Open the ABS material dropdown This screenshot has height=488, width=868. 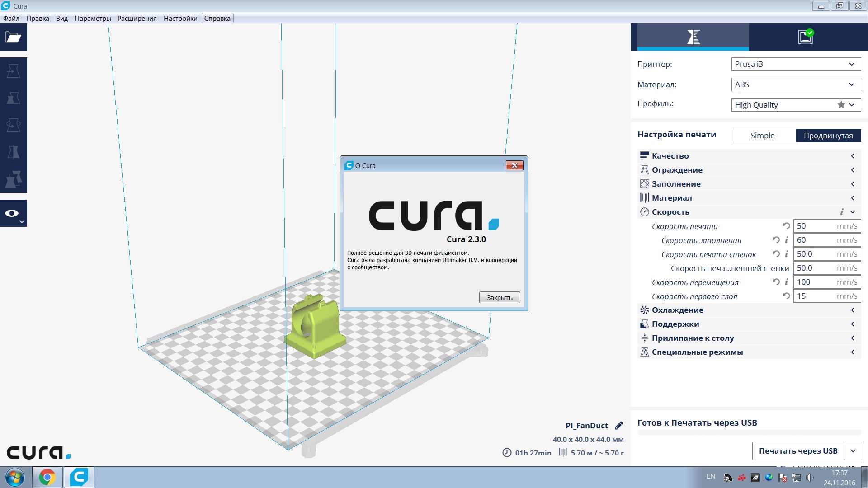click(x=796, y=84)
